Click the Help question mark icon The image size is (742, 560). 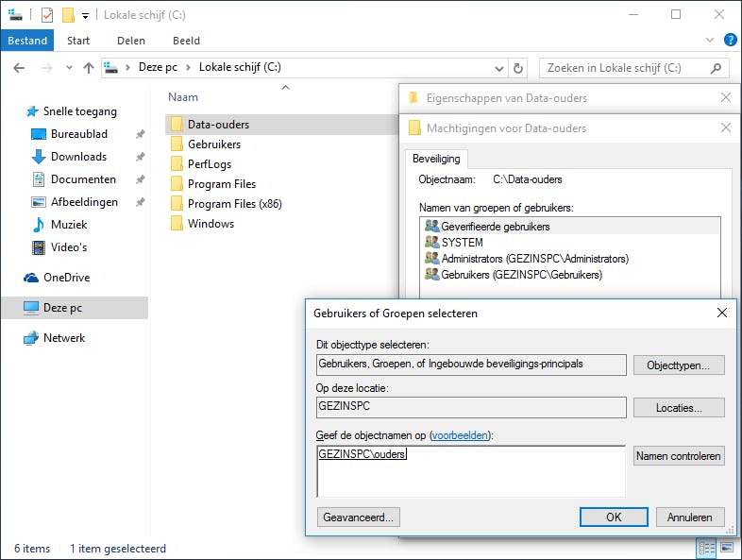coord(730,41)
